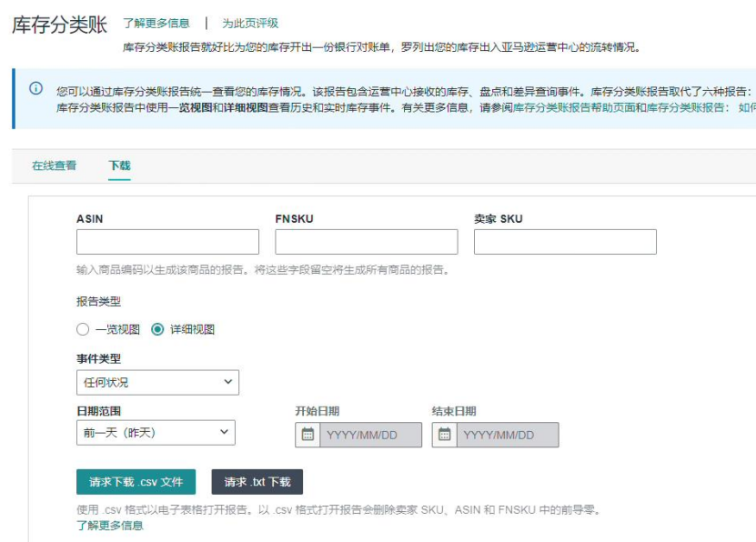Click 请求 .txt 下载 button
Image resolution: width=756 pixels, height=542 pixels.
click(257, 482)
